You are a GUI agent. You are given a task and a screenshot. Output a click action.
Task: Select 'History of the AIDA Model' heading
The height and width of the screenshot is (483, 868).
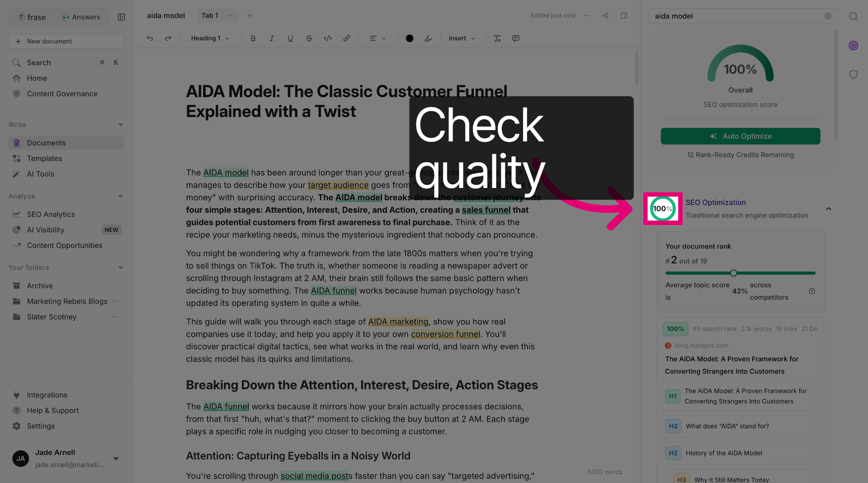pos(737,453)
